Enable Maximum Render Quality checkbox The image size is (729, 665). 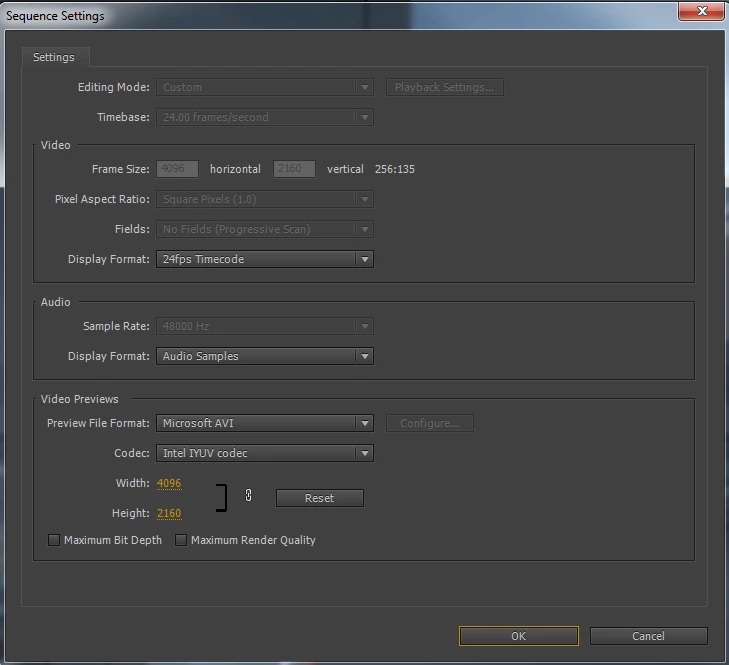(181, 540)
